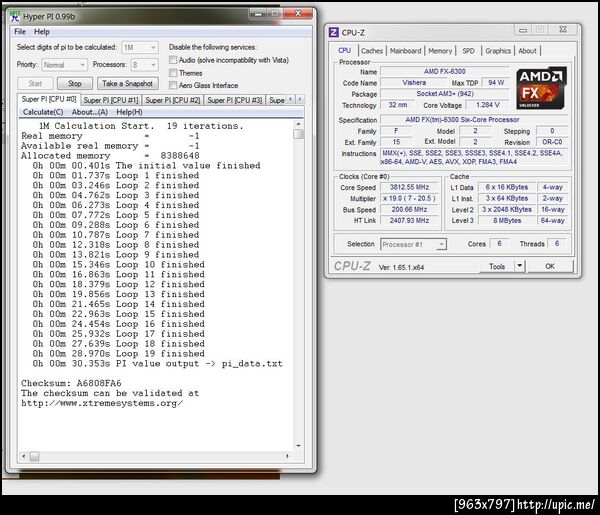The width and height of the screenshot is (600, 515).
Task: Click the Core Speed 3812.55 MHz value
Action: 409,187
